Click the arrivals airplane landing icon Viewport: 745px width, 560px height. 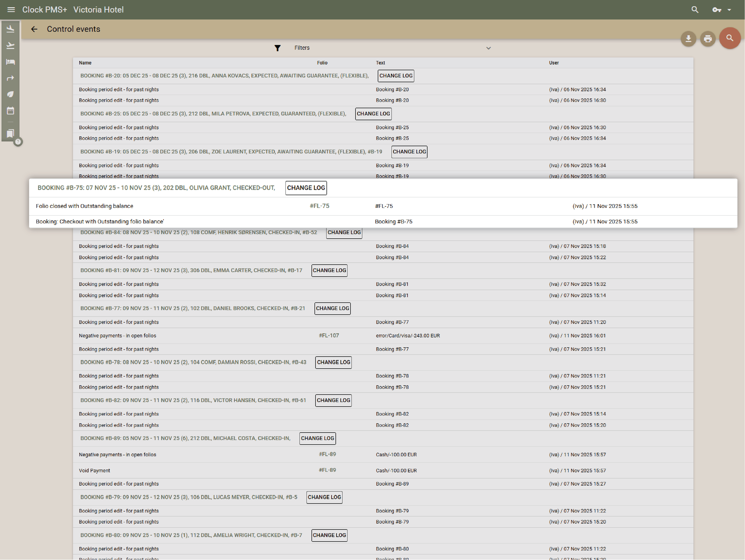click(10, 29)
